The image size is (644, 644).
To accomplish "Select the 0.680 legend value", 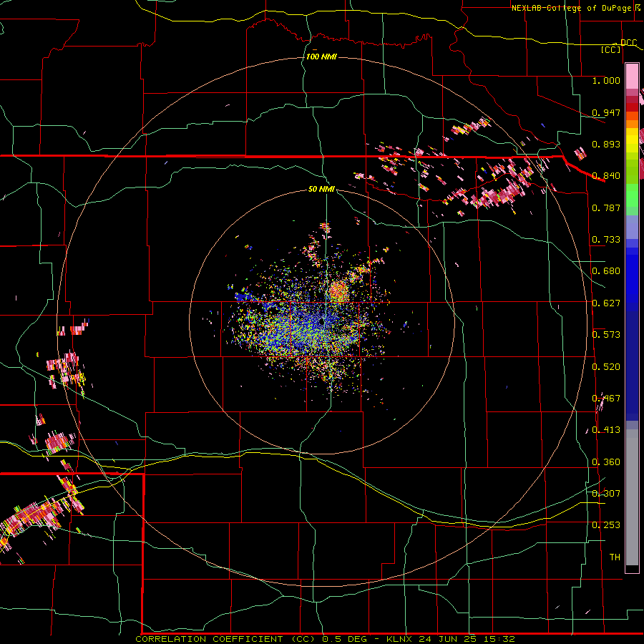I will (x=606, y=271).
